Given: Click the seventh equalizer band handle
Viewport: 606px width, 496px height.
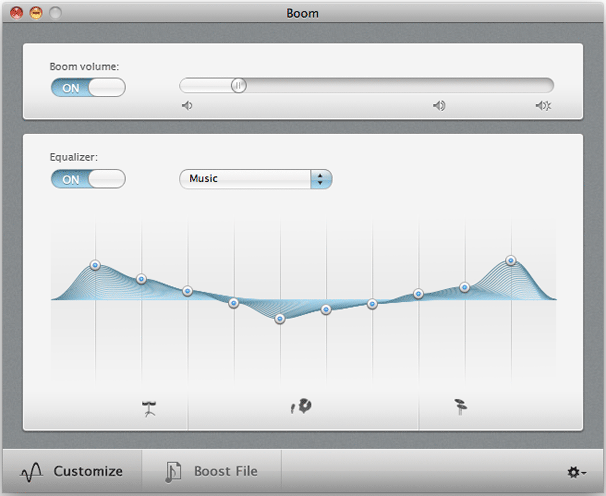Looking at the screenshot, I should tap(372, 304).
